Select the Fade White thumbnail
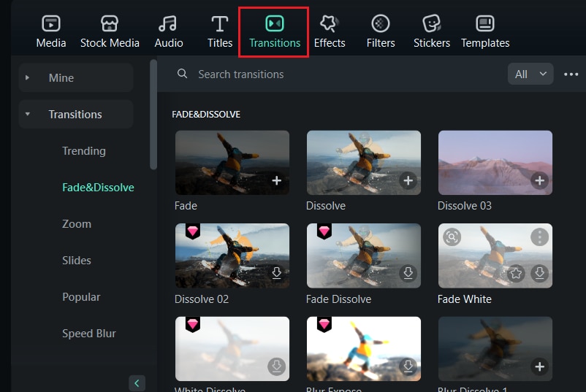This screenshot has height=392, width=586. tap(495, 255)
